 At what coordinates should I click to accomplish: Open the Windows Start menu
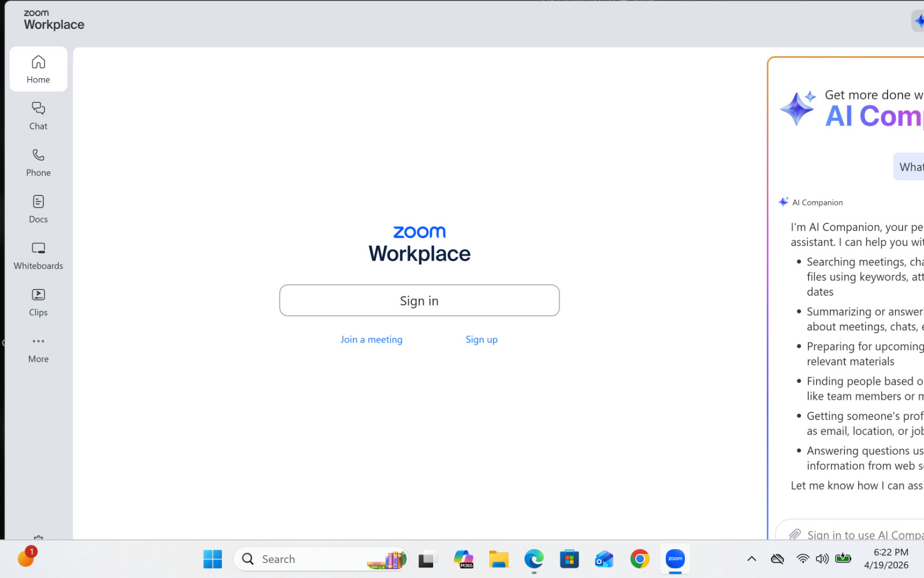[213, 559]
